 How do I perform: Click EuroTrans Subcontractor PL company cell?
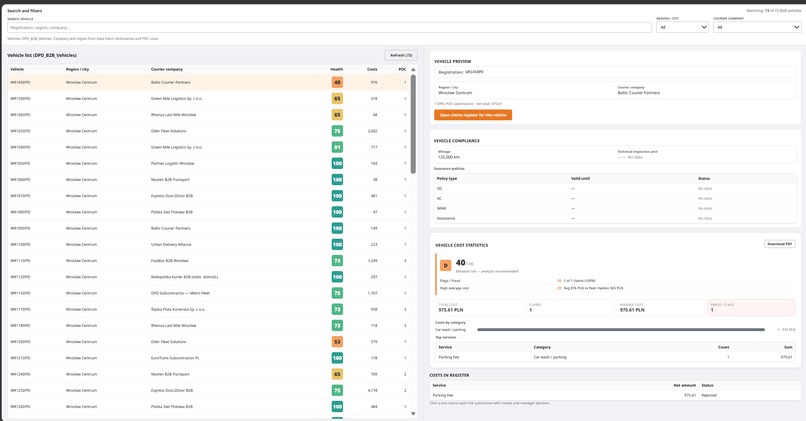(175, 358)
